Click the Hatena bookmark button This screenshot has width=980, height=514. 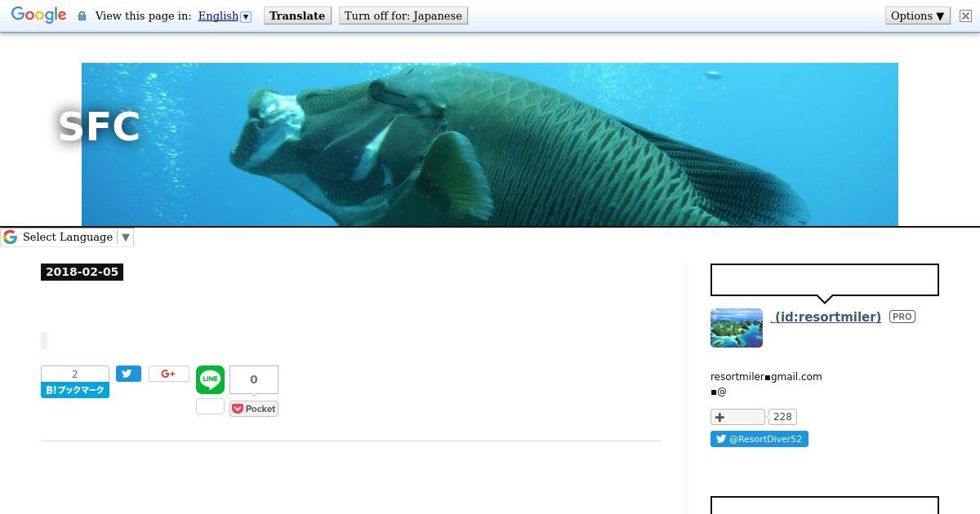click(x=75, y=390)
